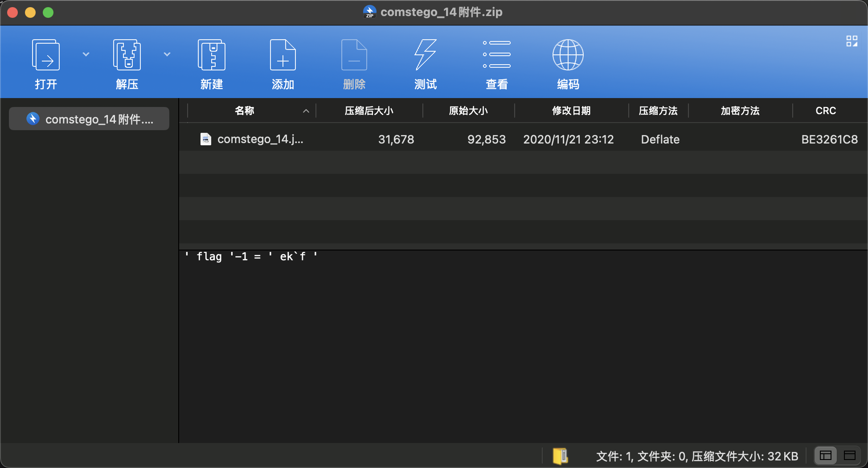Click the Test (测试) lightning icon

pos(426,55)
